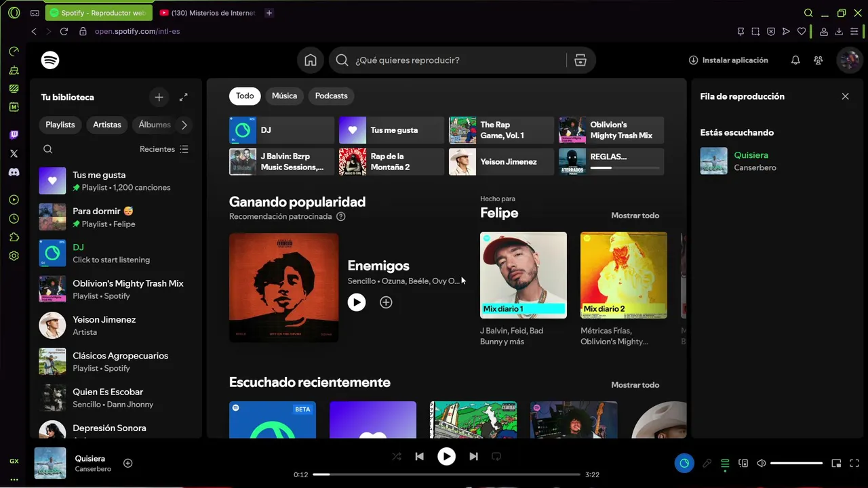Open Mix diario 1 card
The width and height of the screenshot is (868, 488).
click(524, 289)
